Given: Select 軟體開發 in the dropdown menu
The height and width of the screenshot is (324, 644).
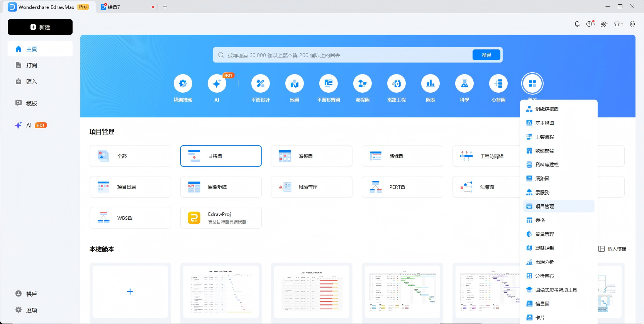Looking at the screenshot, I should coord(559,151).
